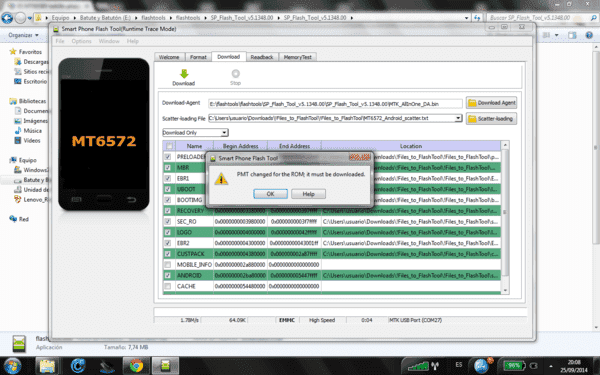Image resolution: width=600 pixels, height=375 pixels.
Task: Uncheck the MBR row checkbox
Action: pos(168,168)
